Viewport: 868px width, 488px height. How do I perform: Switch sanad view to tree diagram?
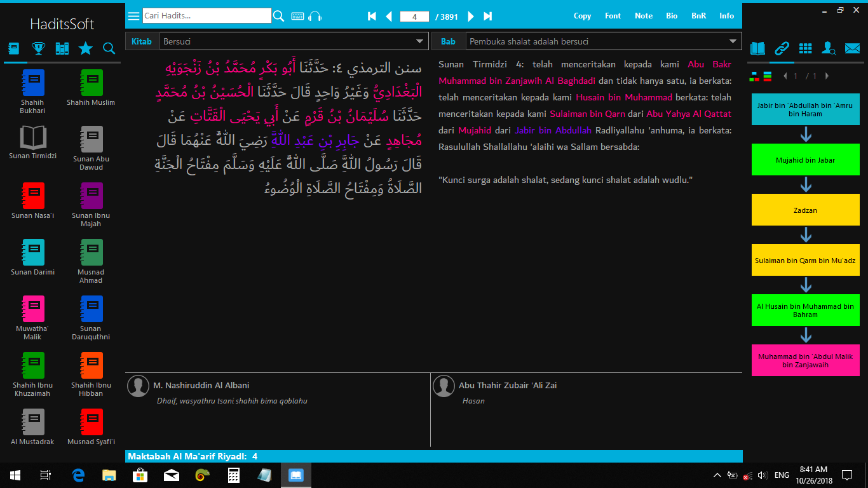(x=754, y=76)
